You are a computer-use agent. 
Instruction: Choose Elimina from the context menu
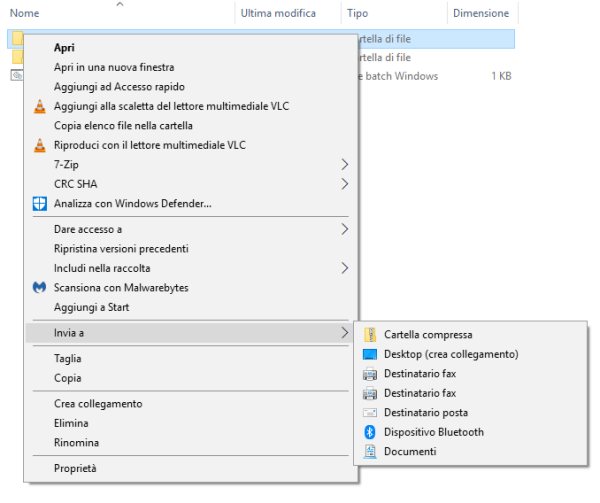(72, 423)
